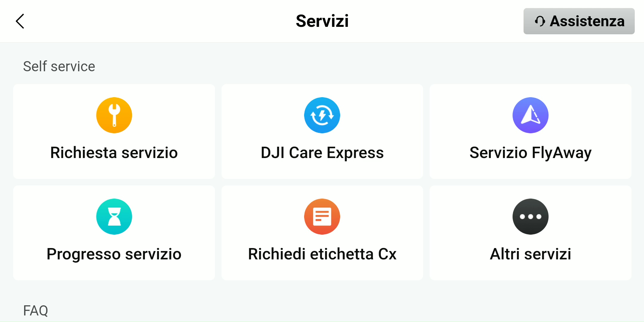Tap the orange label document icon
The image size is (644, 322).
tap(322, 216)
